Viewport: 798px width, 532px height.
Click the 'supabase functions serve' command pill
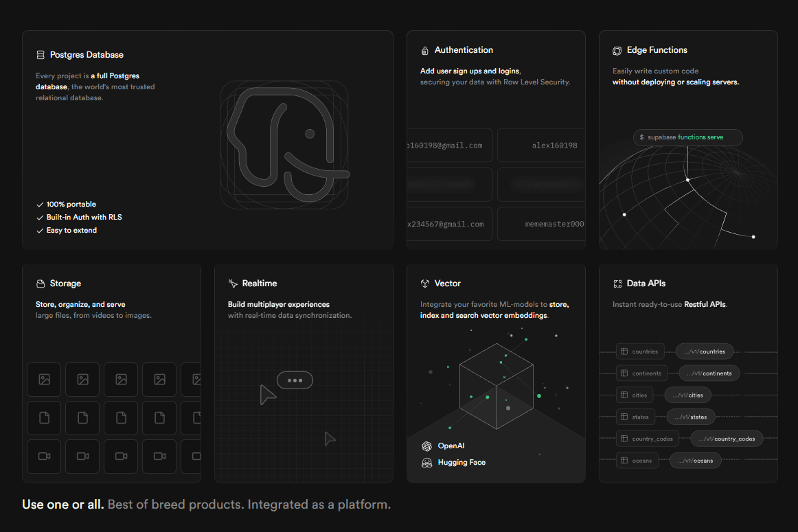pyautogui.click(x=687, y=137)
